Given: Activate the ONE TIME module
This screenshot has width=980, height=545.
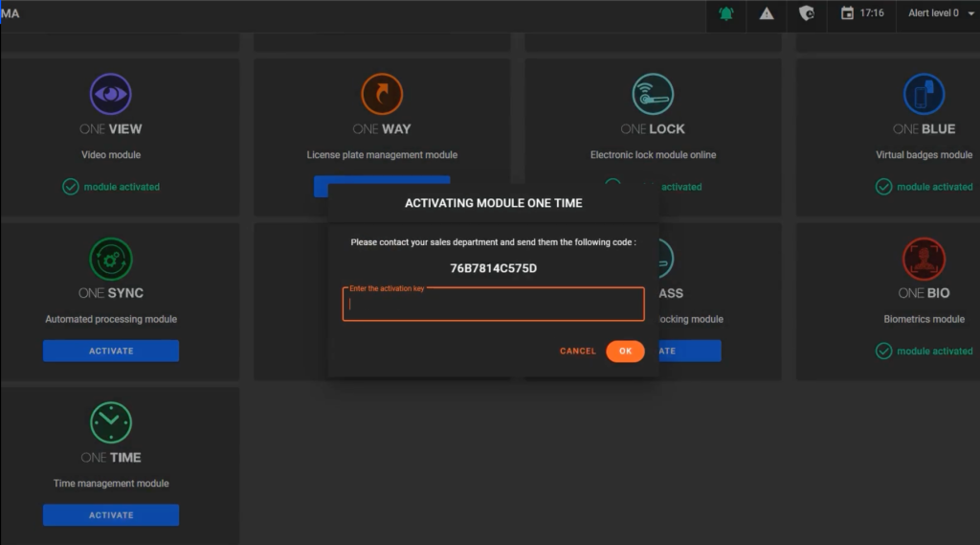Looking at the screenshot, I should point(111,515).
